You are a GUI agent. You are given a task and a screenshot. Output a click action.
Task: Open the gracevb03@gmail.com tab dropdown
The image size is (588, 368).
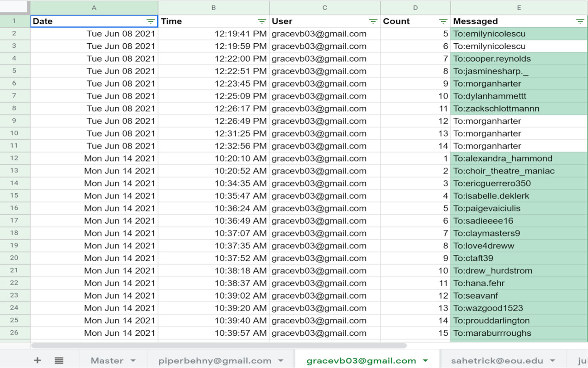click(x=425, y=361)
